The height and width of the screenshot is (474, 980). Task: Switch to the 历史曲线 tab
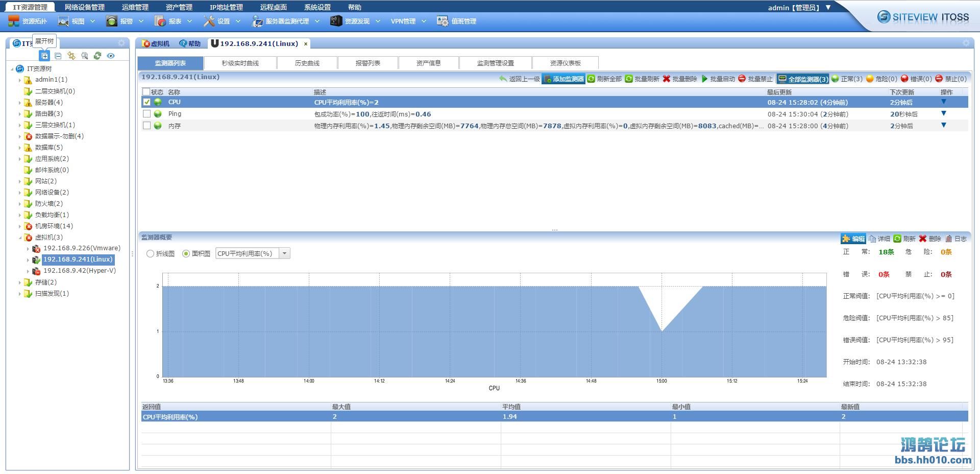307,63
